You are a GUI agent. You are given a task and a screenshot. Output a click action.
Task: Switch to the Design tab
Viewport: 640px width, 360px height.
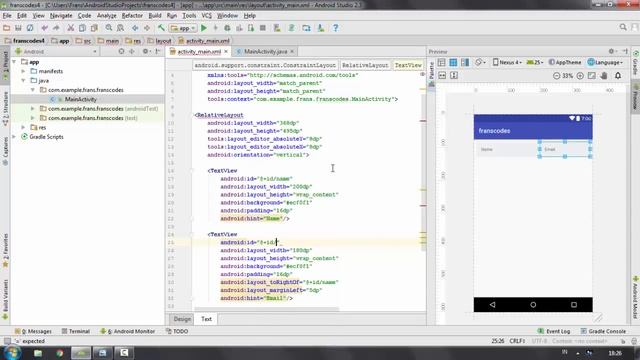pos(182,319)
